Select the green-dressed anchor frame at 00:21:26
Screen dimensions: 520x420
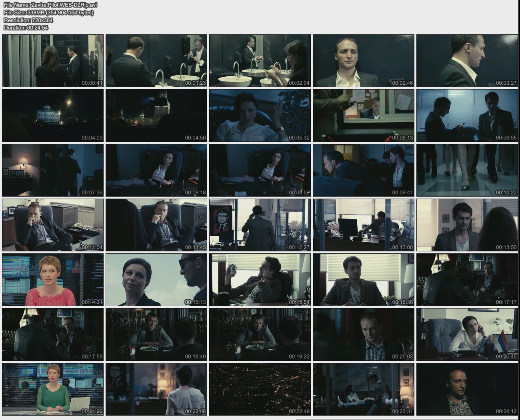point(53,389)
